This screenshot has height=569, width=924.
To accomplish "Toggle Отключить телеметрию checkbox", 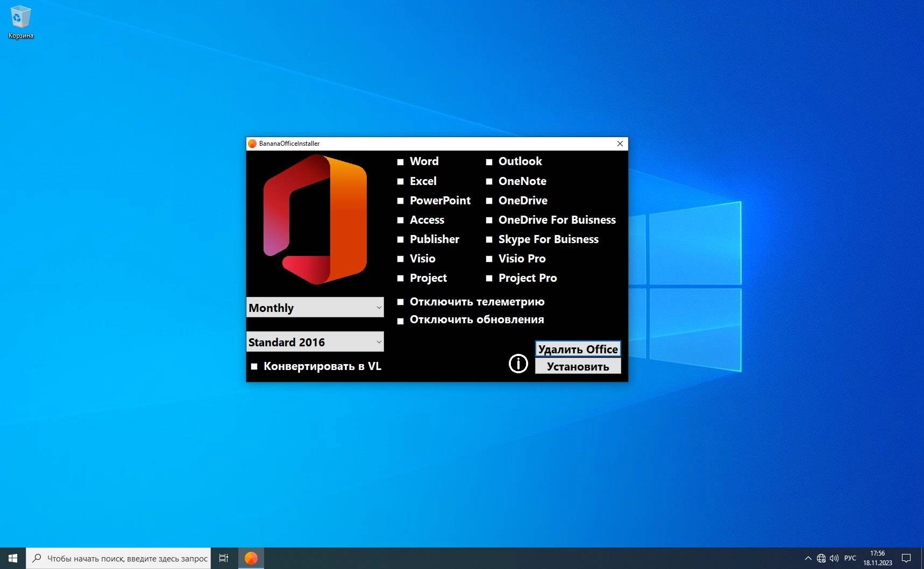I will pyautogui.click(x=400, y=302).
